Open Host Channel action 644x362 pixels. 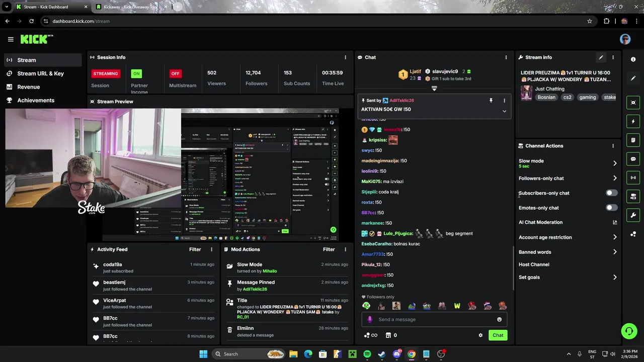point(534,264)
